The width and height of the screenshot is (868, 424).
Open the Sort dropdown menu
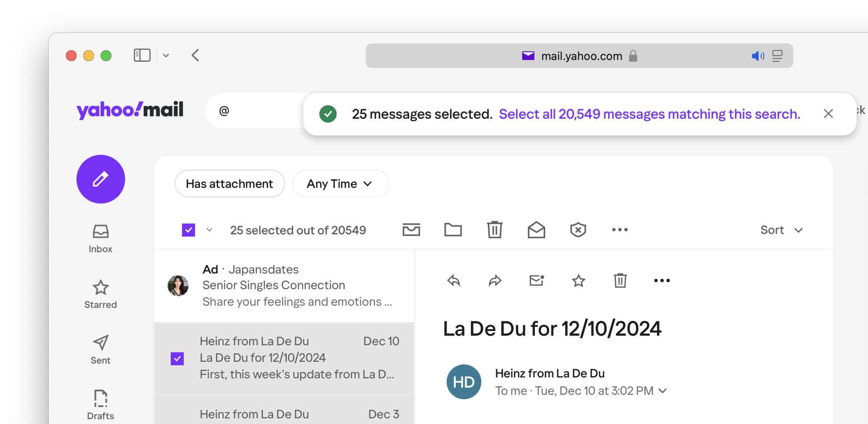click(781, 230)
